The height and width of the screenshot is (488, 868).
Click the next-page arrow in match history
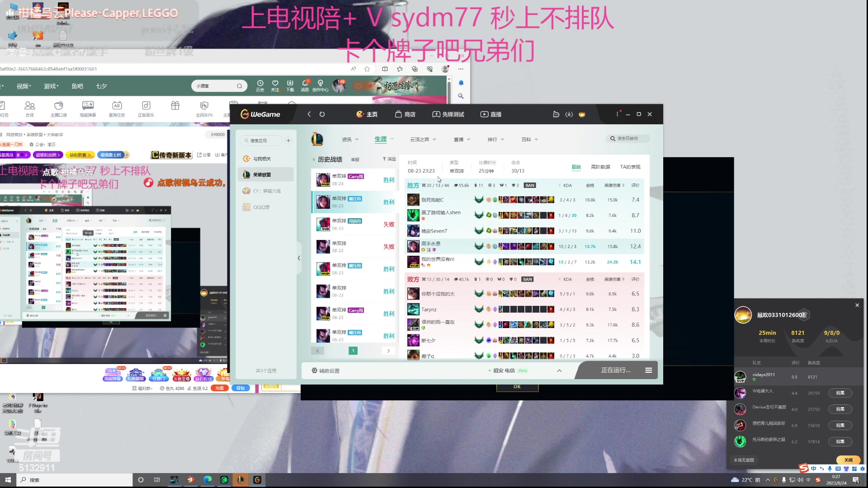[x=388, y=351]
